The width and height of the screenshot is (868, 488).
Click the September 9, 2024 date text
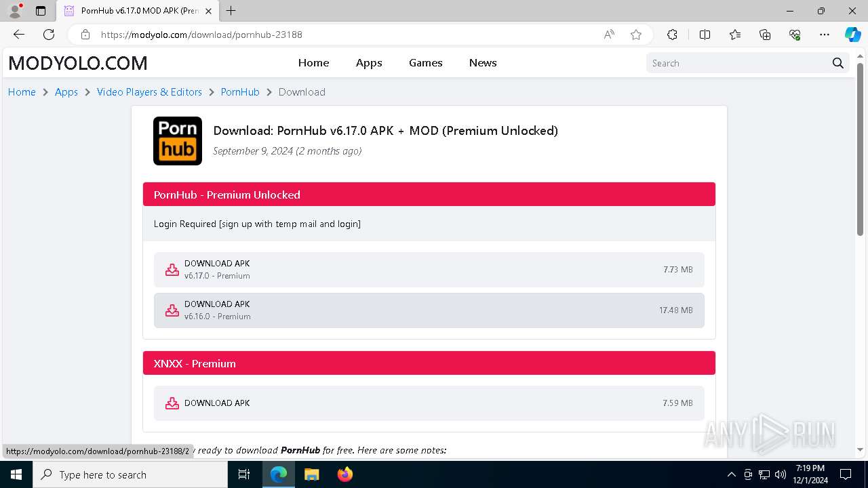coord(287,151)
